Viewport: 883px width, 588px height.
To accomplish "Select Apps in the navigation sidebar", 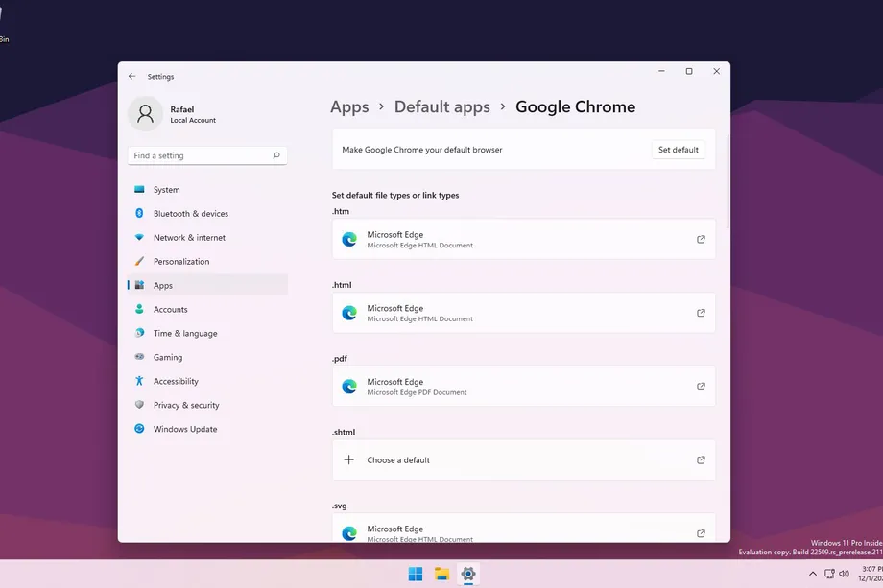I will [163, 285].
